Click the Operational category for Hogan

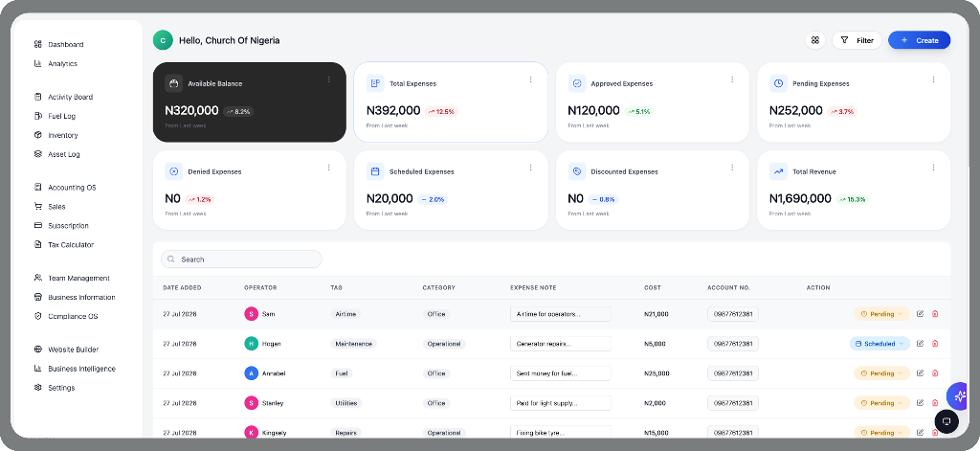(x=444, y=344)
